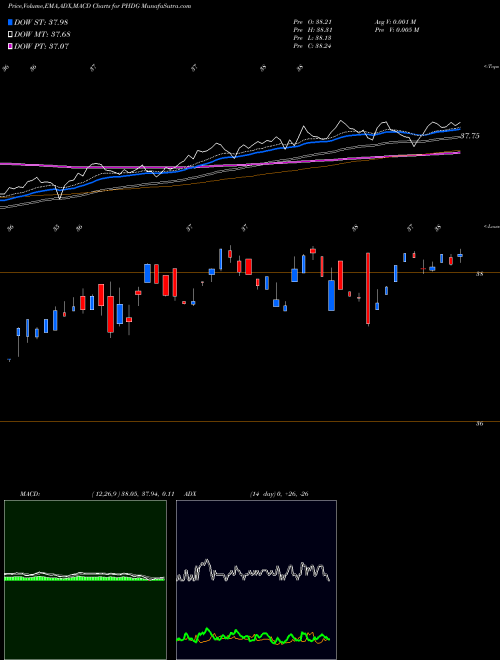This screenshot has width=500, height=660.
Task: Click the magenta DOW PT legend swatch
Action: click(10, 46)
